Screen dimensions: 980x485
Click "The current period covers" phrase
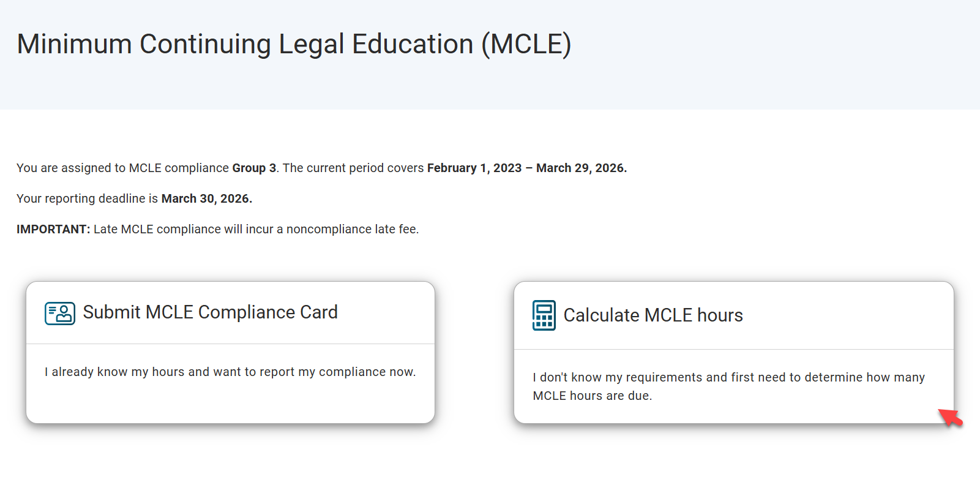point(353,168)
